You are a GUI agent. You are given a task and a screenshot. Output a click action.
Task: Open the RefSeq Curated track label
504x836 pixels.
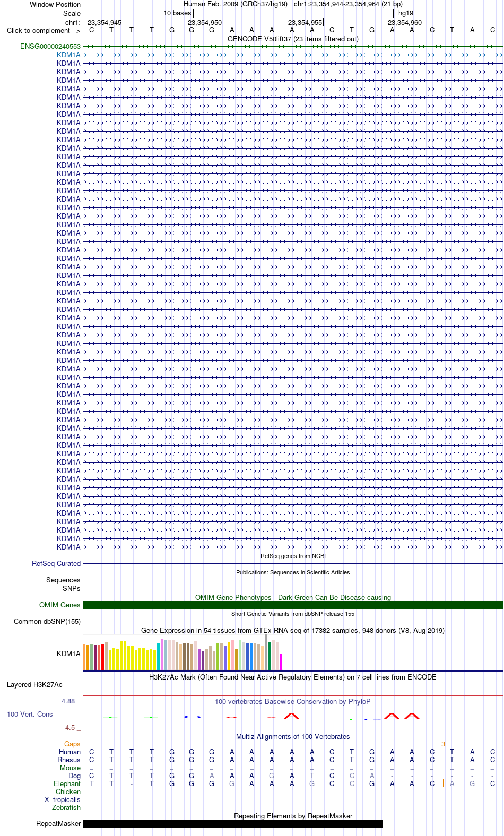click(x=56, y=563)
